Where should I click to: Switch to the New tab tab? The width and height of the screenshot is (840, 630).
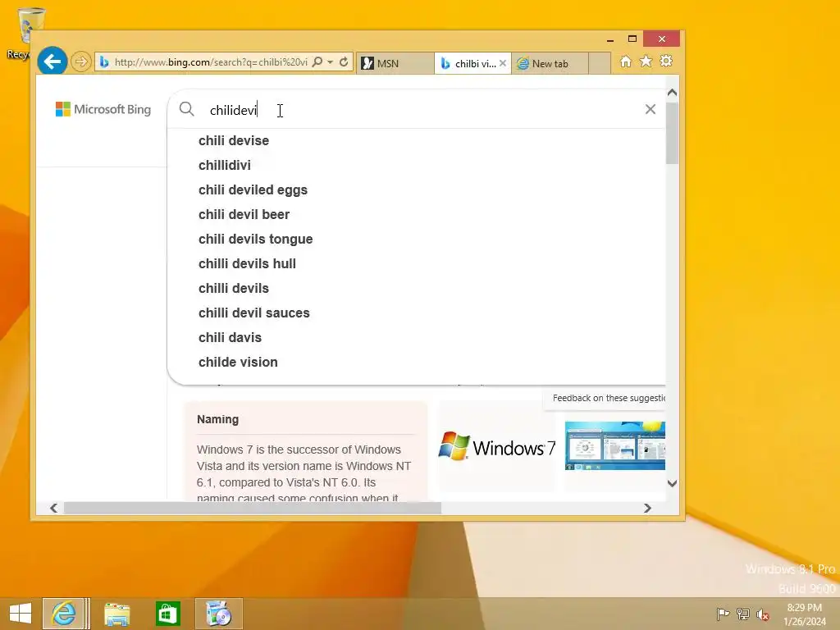pyautogui.click(x=550, y=63)
